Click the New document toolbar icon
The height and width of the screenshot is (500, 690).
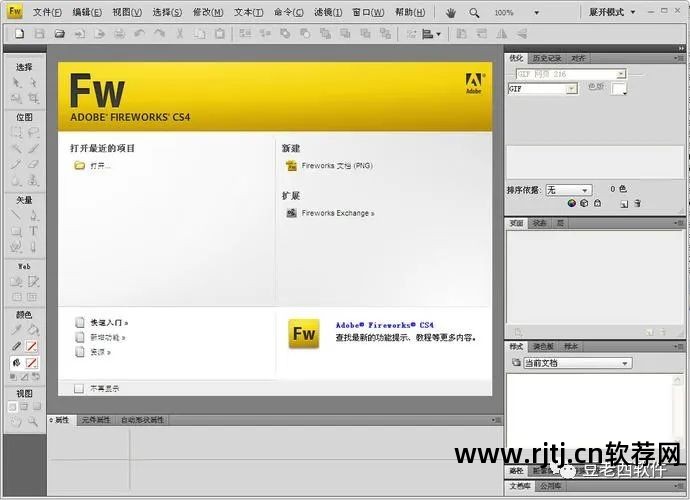click(19, 33)
